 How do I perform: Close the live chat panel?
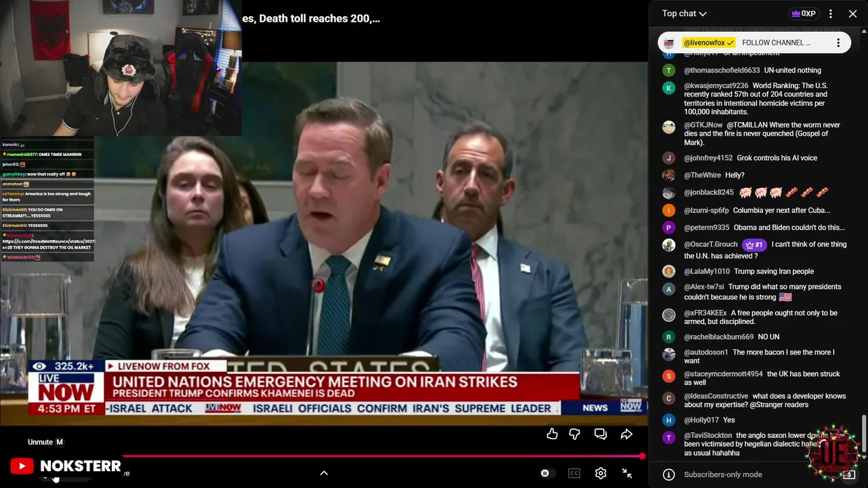[x=852, y=14]
